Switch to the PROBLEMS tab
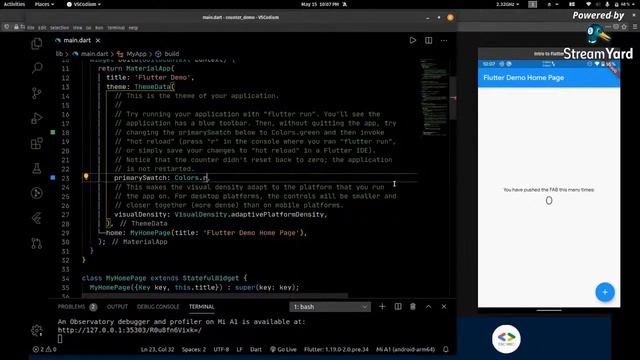The height and width of the screenshot is (360, 640). tap(77, 307)
